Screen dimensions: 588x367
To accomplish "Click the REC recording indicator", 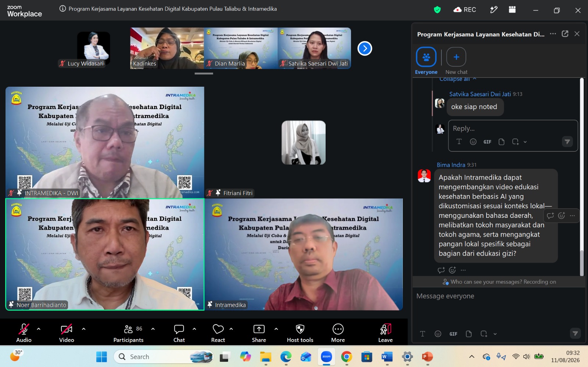I will [x=465, y=10].
